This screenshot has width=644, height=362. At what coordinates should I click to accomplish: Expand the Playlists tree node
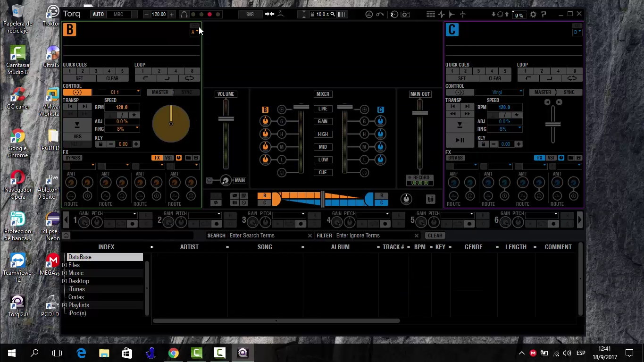[x=65, y=305]
